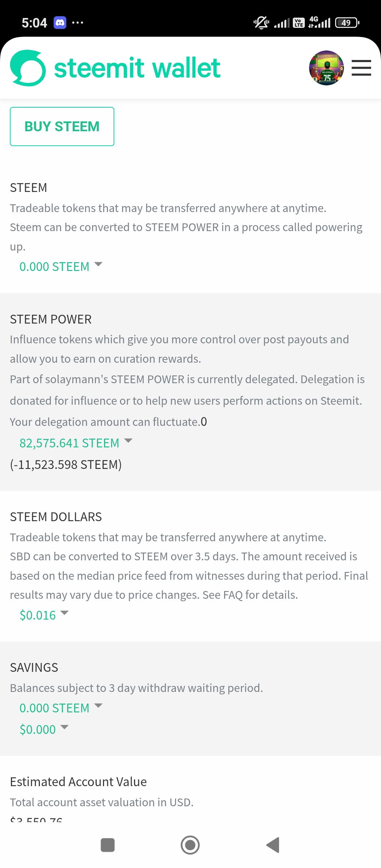Open the $0.016 Steem Dollars dropdown
The height and width of the screenshot is (868, 381).
[44, 615]
